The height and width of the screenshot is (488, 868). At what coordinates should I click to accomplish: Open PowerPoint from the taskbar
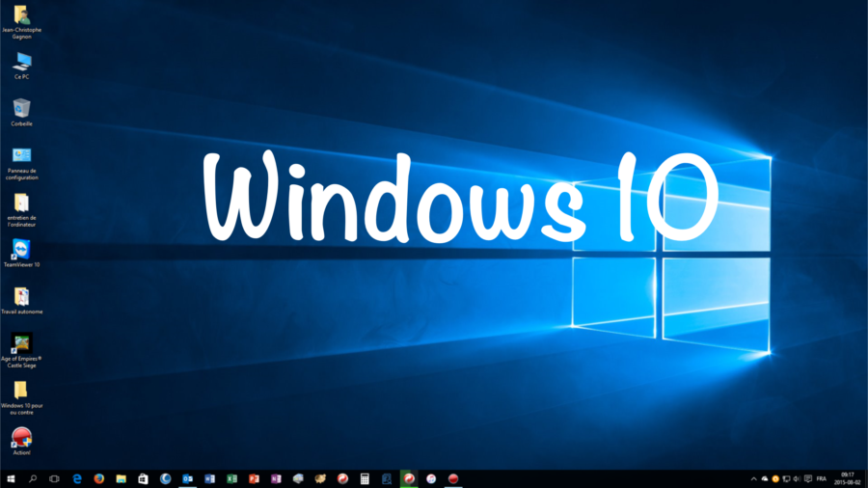[x=254, y=478]
